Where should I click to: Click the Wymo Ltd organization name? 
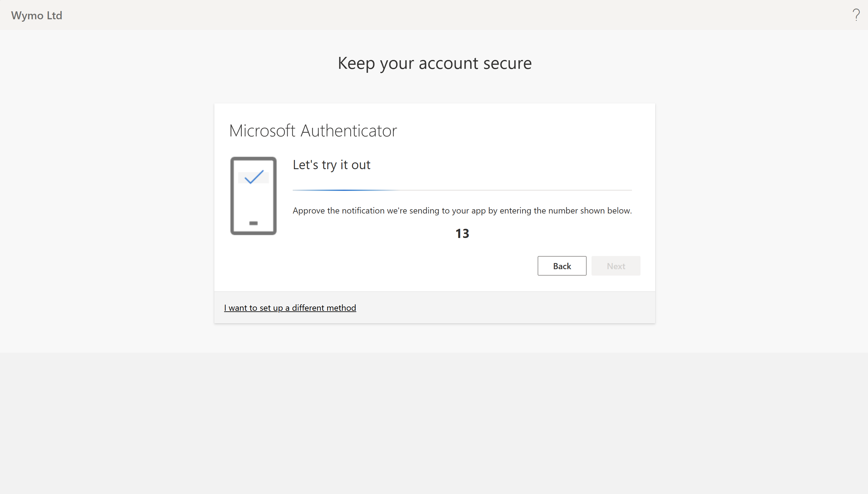[x=37, y=15]
